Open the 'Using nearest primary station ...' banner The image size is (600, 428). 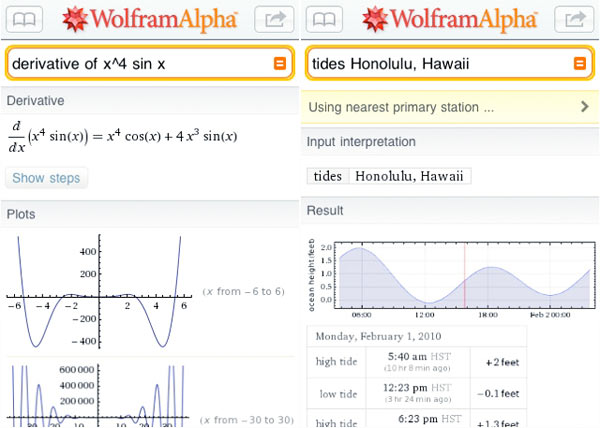click(x=430, y=106)
